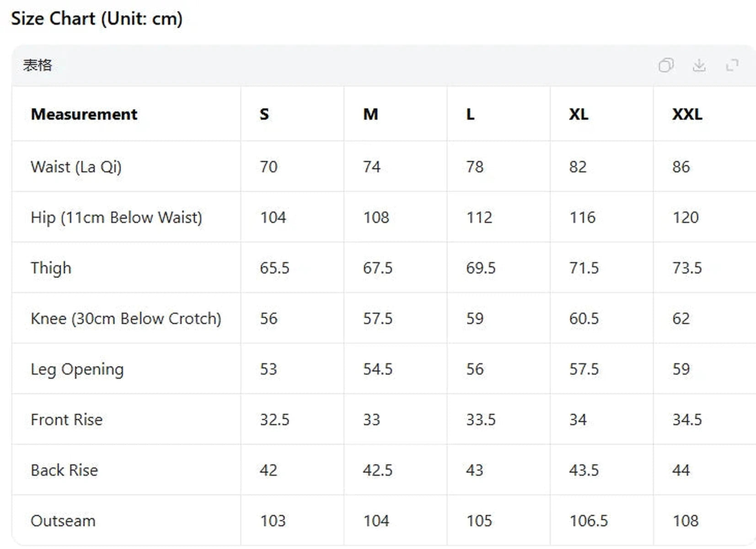
Task: Select the M size column header
Action: (370, 114)
